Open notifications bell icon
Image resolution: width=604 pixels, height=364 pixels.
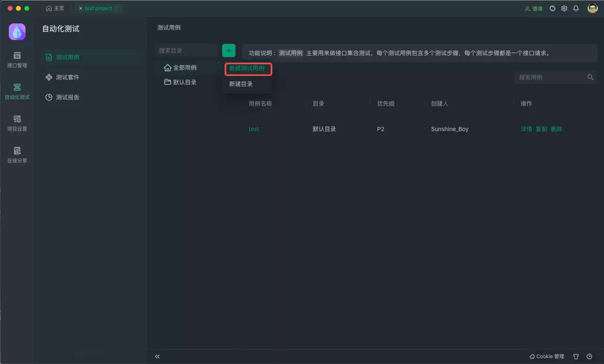click(576, 8)
